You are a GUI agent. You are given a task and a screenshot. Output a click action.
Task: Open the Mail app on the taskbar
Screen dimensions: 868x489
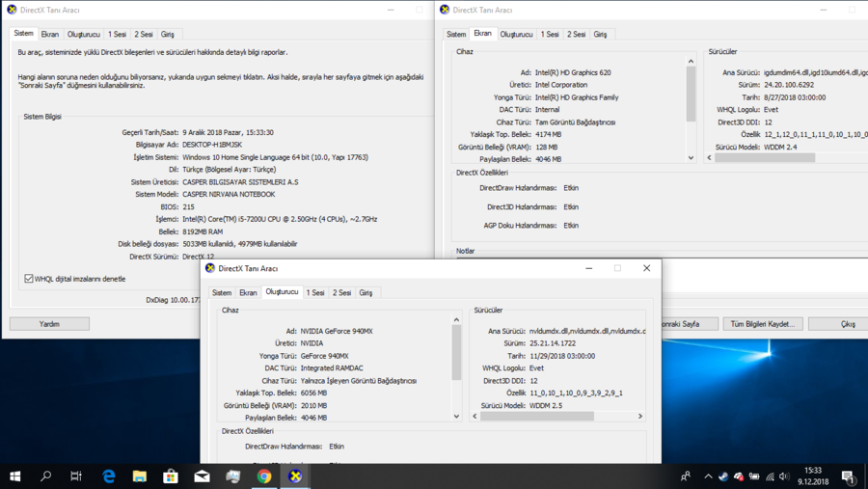(202, 476)
